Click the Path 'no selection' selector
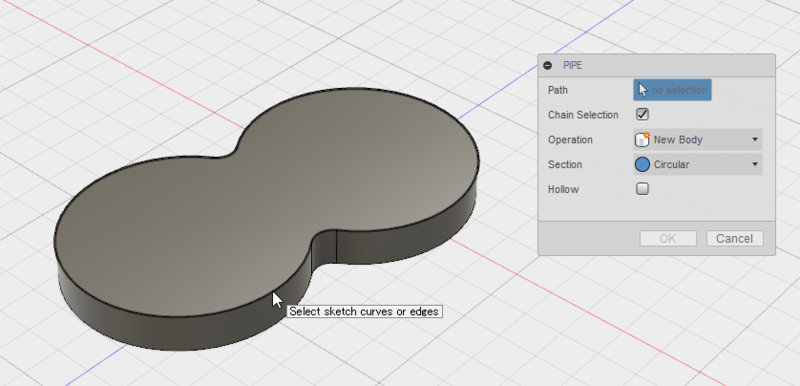Viewport: 800px width, 386px height. (672, 90)
